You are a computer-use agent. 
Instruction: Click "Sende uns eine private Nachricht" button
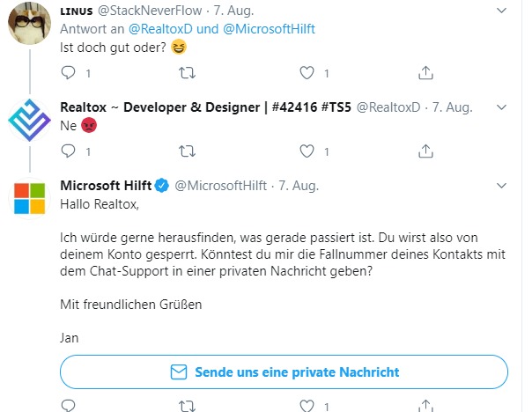click(x=284, y=372)
